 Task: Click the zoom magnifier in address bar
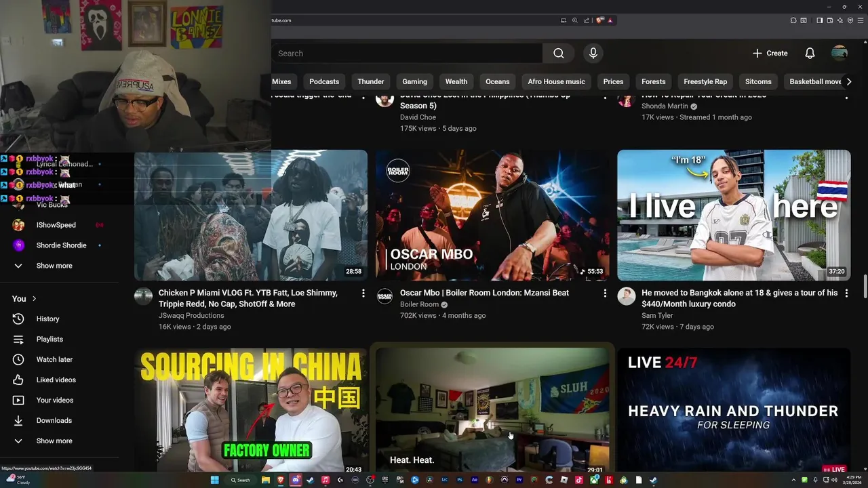pyautogui.click(x=575, y=20)
